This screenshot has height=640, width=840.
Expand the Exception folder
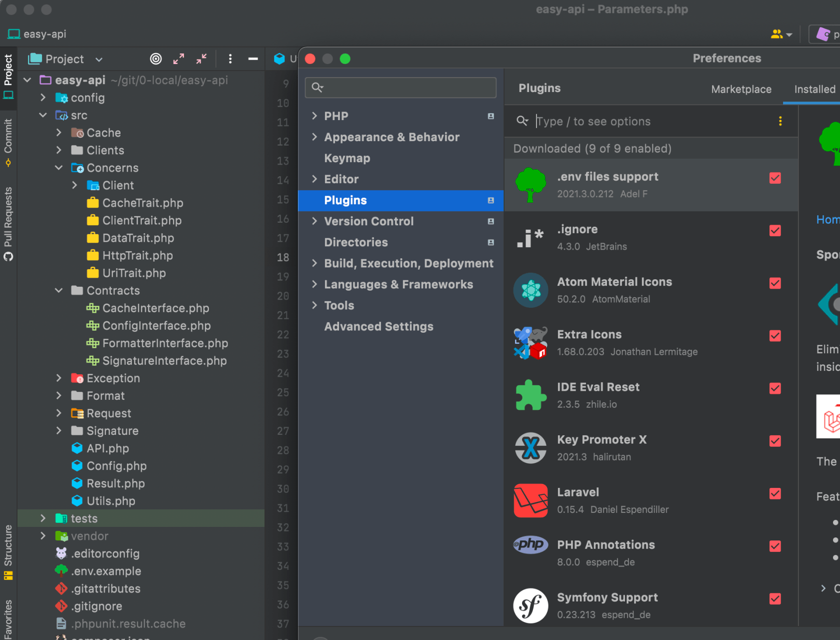[x=58, y=378]
